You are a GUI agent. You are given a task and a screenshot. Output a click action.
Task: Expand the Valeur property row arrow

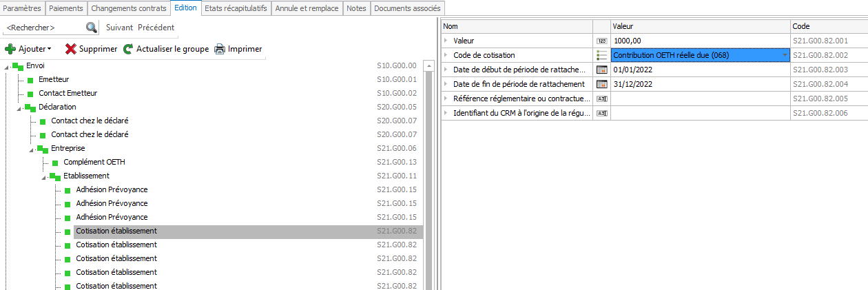point(446,41)
